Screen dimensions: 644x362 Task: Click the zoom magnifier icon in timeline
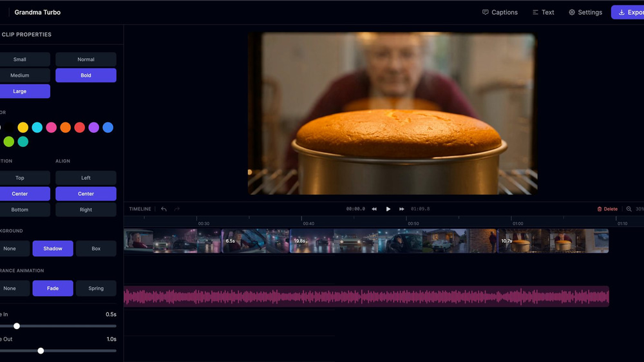click(629, 209)
